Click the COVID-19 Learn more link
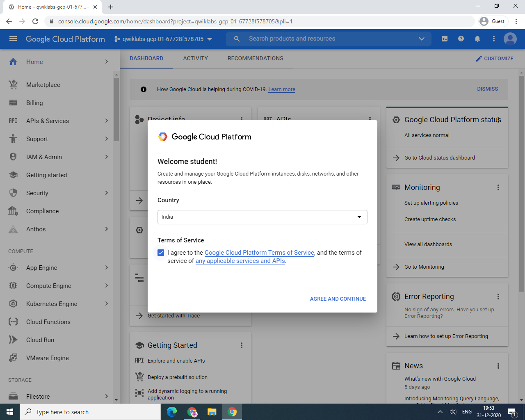 [282, 89]
